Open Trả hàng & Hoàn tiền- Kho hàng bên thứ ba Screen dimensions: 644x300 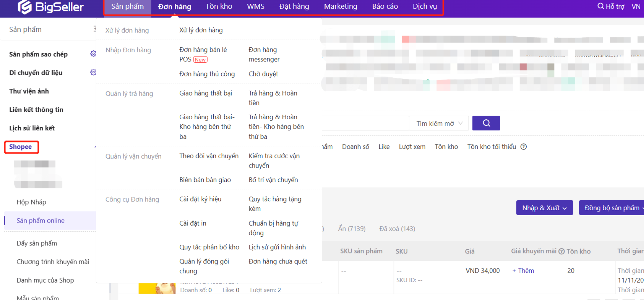276,127
